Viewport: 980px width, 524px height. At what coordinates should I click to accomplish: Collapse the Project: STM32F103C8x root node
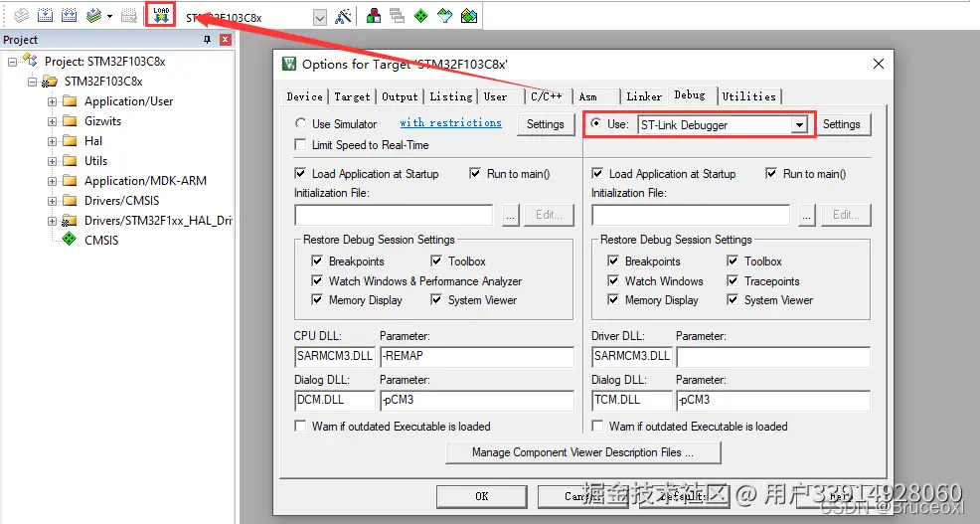pyautogui.click(x=12, y=62)
